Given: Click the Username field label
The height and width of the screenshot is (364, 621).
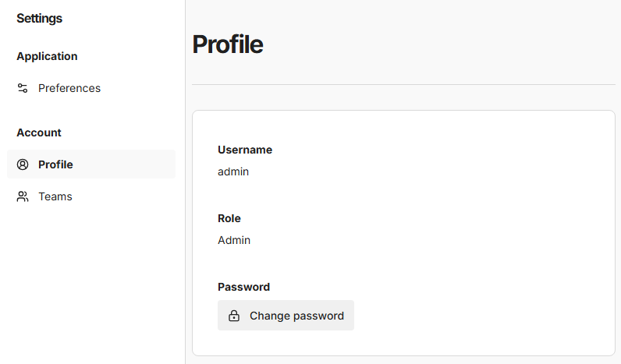Looking at the screenshot, I should click(245, 150).
